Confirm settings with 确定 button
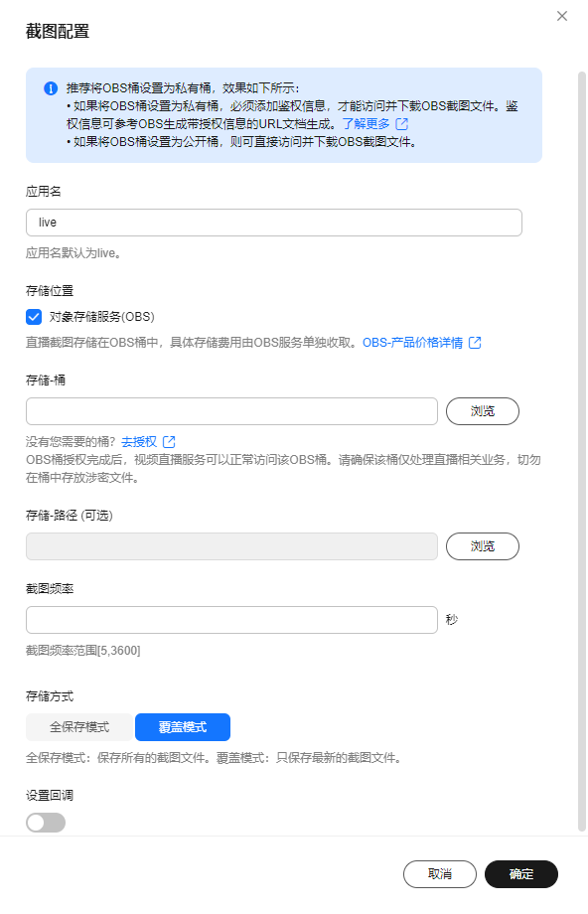Screen dimensions: 588x914 click(521, 874)
